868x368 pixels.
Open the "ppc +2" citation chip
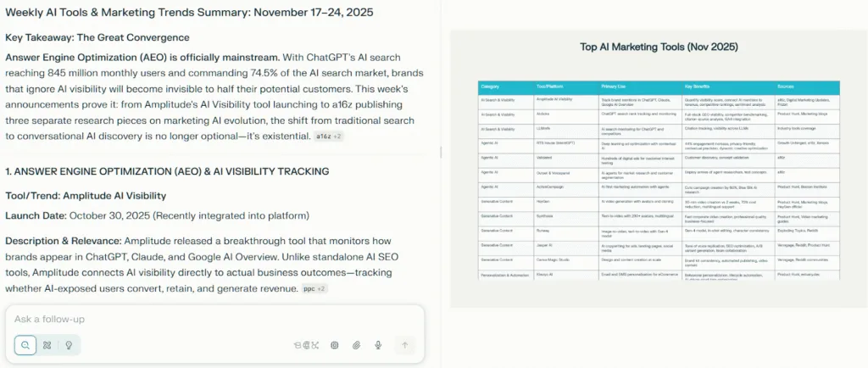(x=314, y=288)
